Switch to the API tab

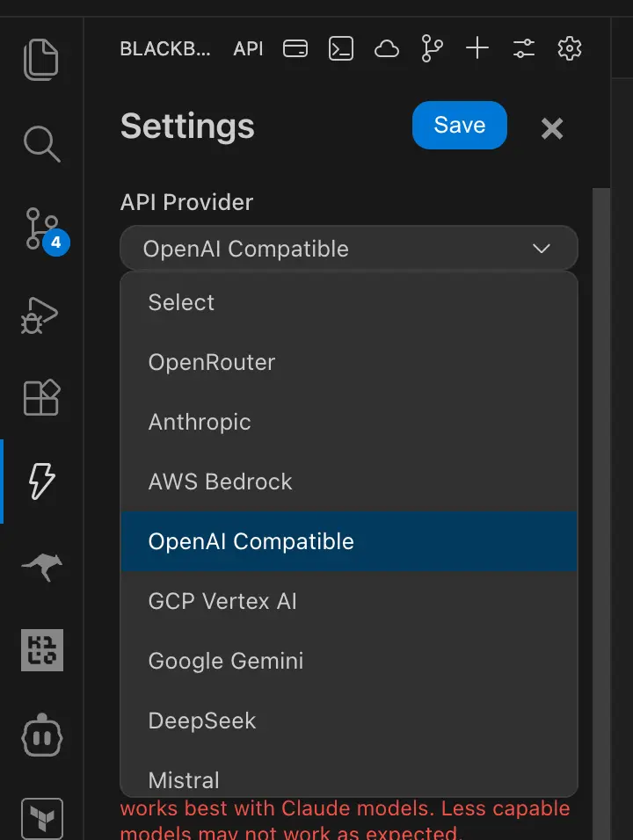[x=247, y=48]
